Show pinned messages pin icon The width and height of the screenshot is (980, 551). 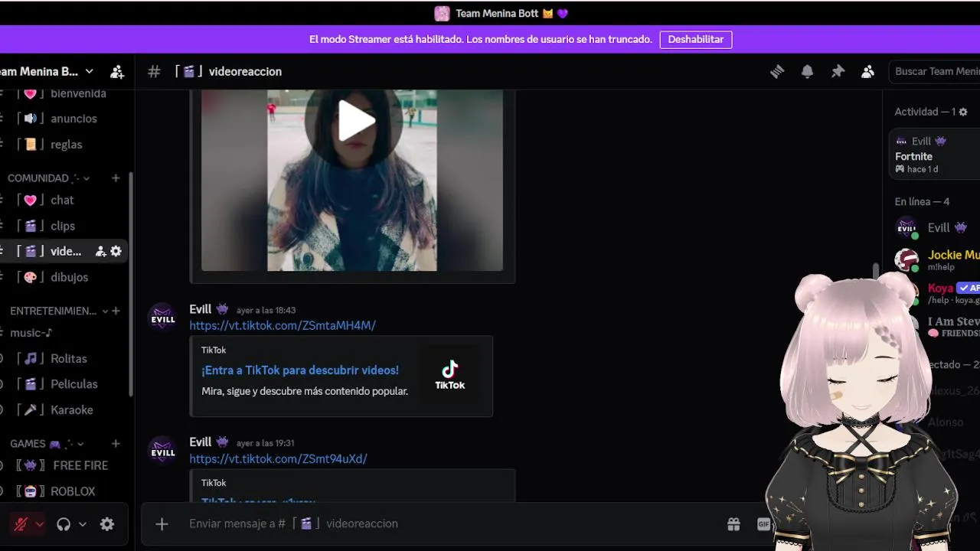(838, 71)
